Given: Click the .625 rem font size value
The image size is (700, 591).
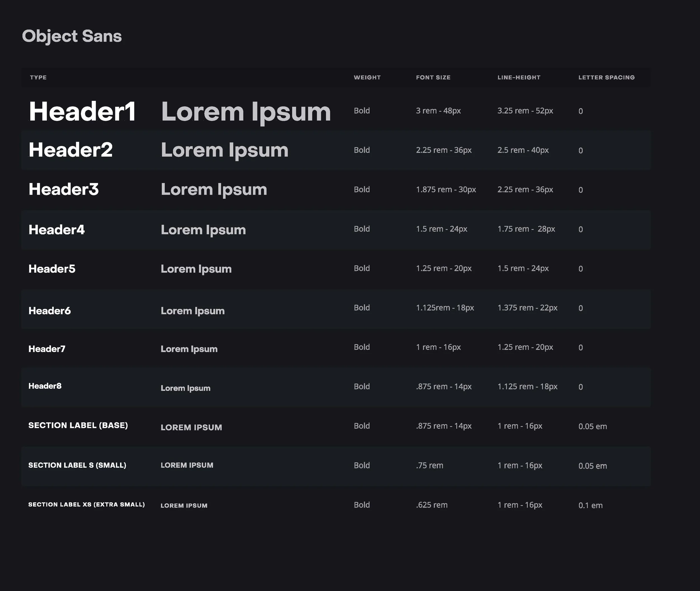Looking at the screenshot, I should point(431,505).
